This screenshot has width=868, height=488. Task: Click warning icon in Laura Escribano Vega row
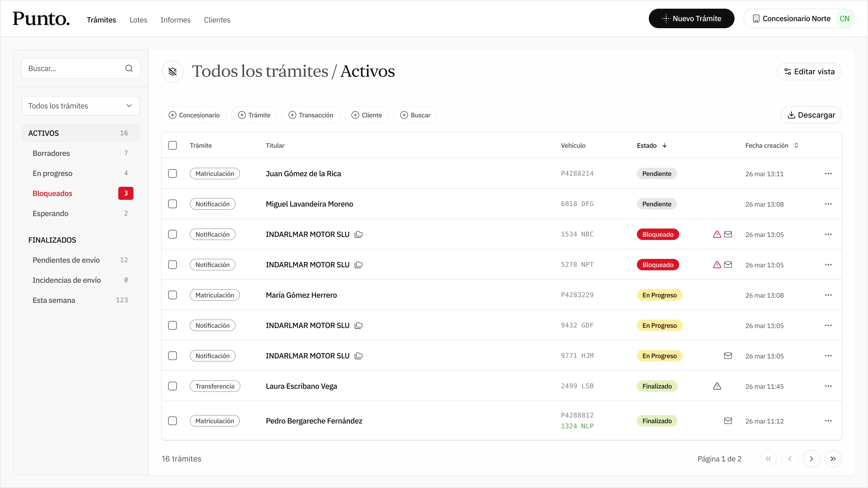click(717, 386)
